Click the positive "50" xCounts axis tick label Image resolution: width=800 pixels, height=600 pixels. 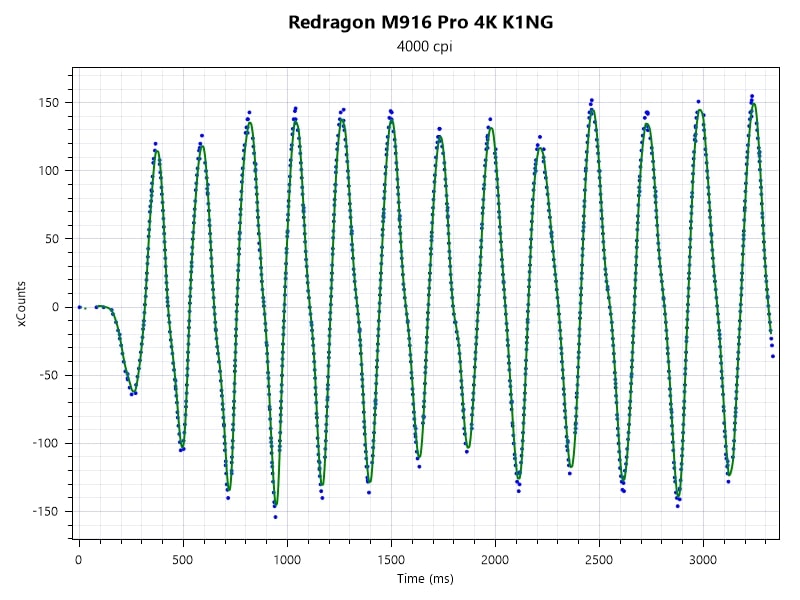tap(52, 239)
